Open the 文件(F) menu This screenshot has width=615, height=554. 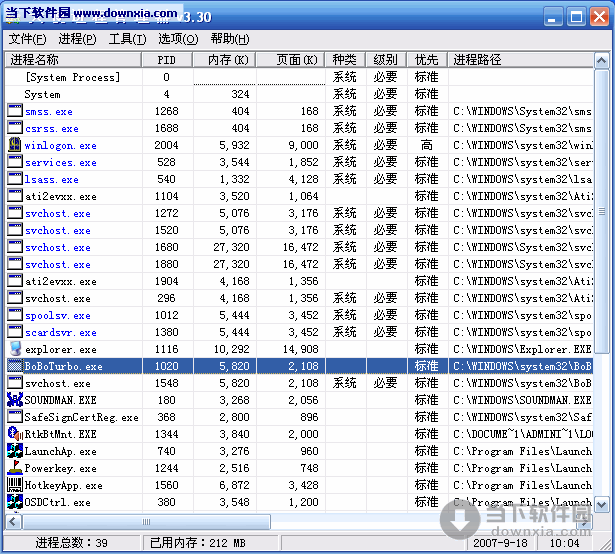pos(28,39)
